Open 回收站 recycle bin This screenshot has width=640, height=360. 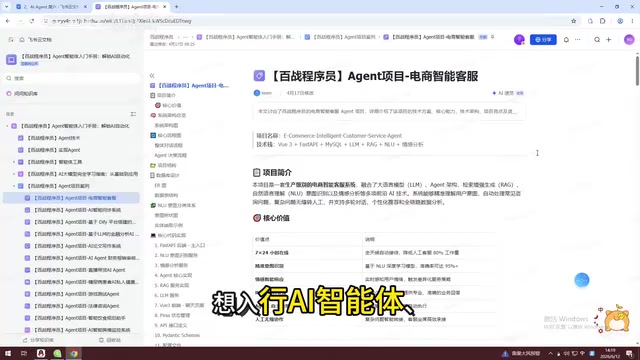coord(110,340)
